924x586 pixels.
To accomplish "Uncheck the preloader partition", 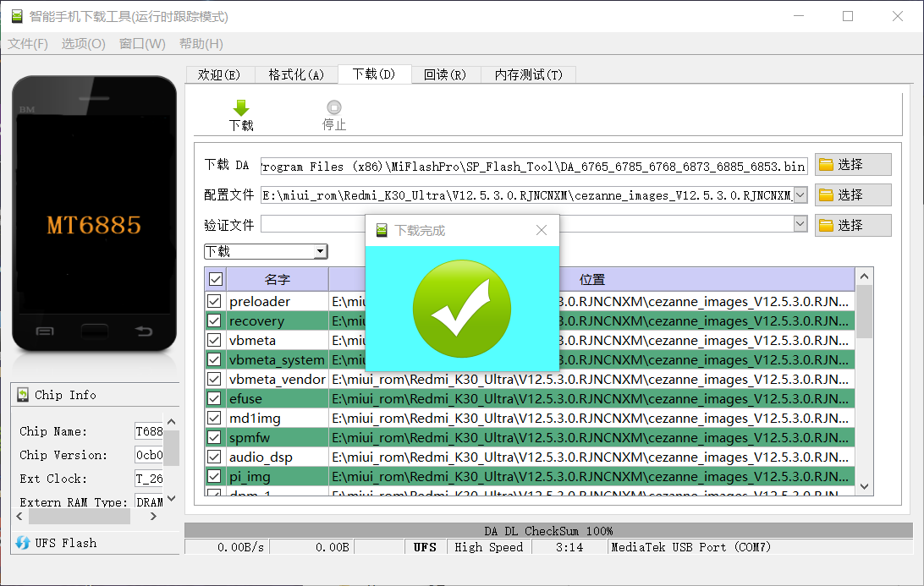I will 214,302.
